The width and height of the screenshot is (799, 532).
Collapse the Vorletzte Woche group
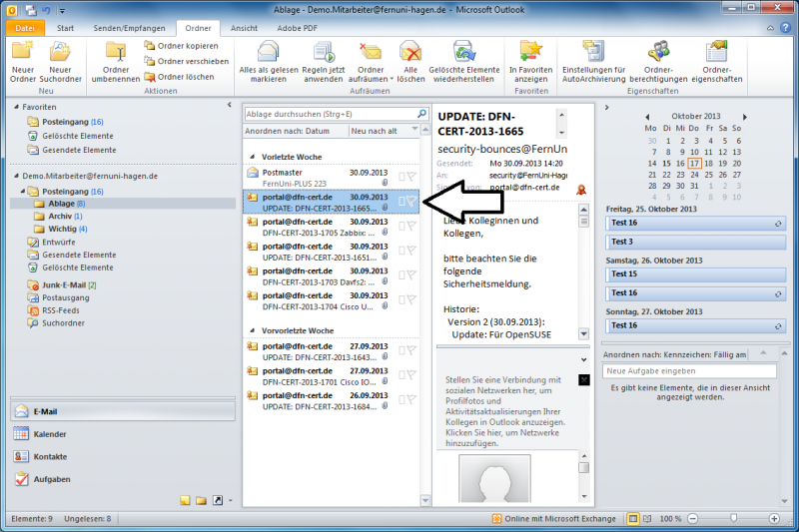click(x=253, y=157)
